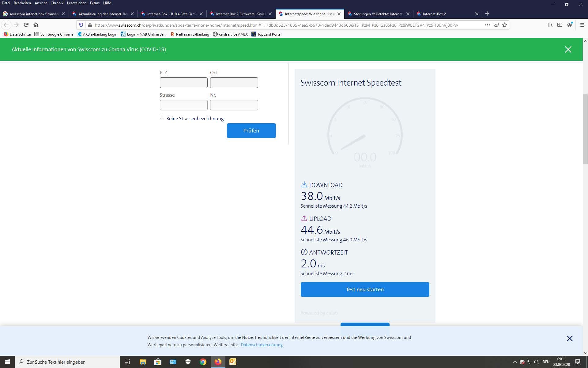Click the volume icon in system tray
Viewport: 588px width, 368px height.
[x=537, y=362]
